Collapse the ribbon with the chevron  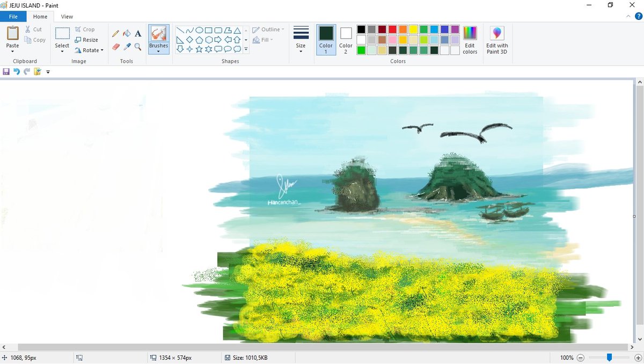[x=628, y=17]
